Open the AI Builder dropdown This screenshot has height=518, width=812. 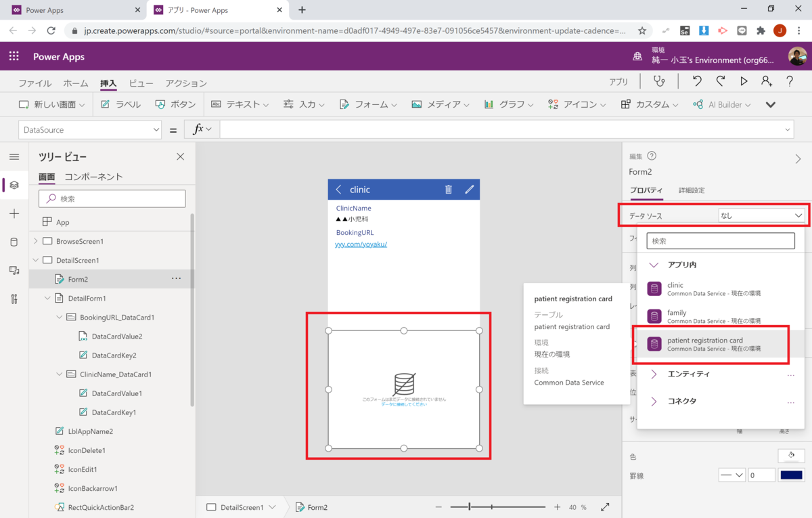(x=722, y=104)
